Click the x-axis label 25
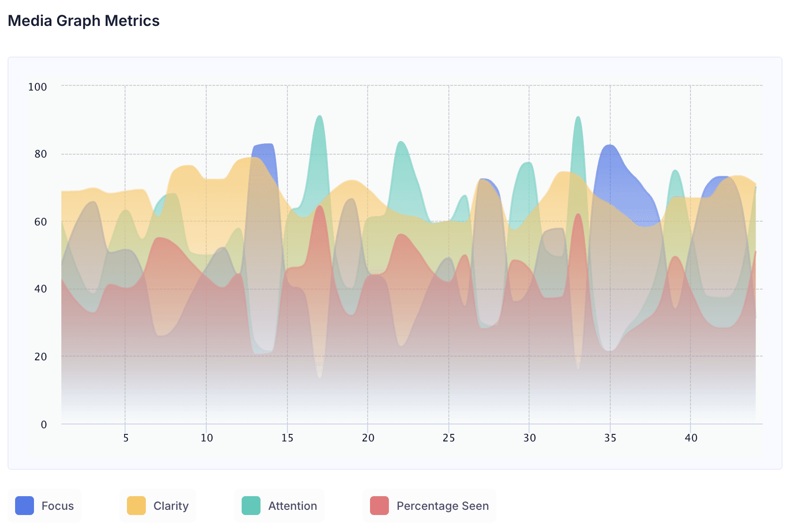The height and width of the screenshot is (532, 791). pos(448,438)
